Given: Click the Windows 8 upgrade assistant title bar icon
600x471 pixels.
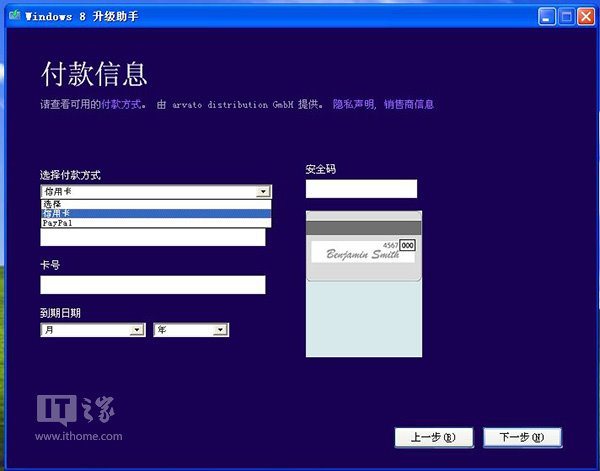Looking at the screenshot, I should pos(12,16).
